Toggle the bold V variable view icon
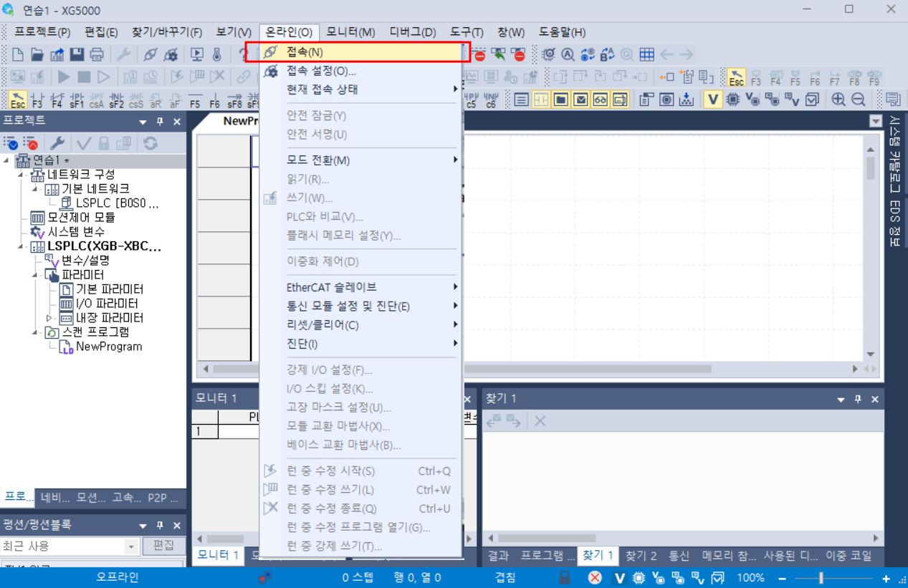The width and height of the screenshot is (908, 588). pyautogui.click(x=712, y=100)
